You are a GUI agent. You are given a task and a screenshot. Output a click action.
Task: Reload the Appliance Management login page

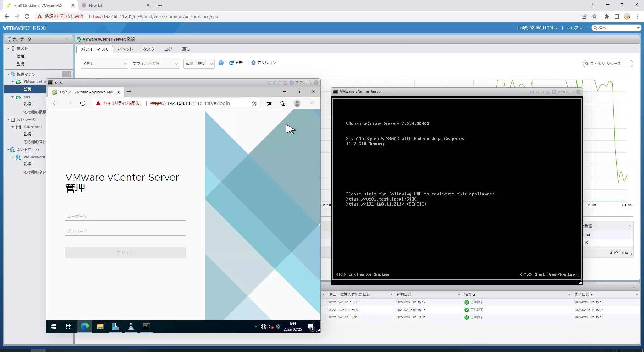[82, 103]
